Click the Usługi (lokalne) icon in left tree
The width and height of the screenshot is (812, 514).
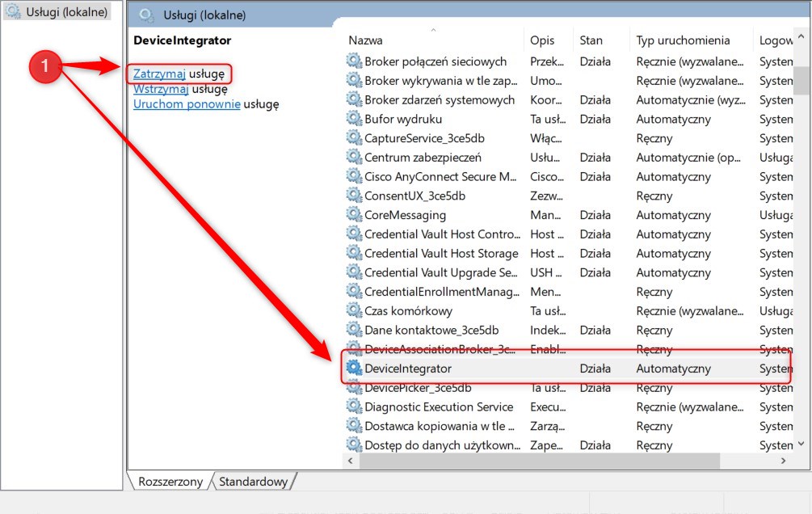coord(13,11)
